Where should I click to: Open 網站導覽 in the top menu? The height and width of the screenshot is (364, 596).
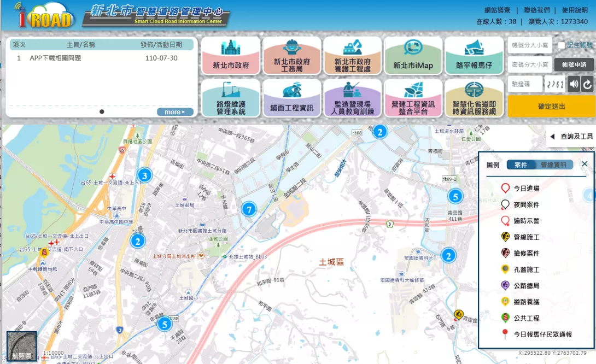pyautogui.click(x=497, y=10)
